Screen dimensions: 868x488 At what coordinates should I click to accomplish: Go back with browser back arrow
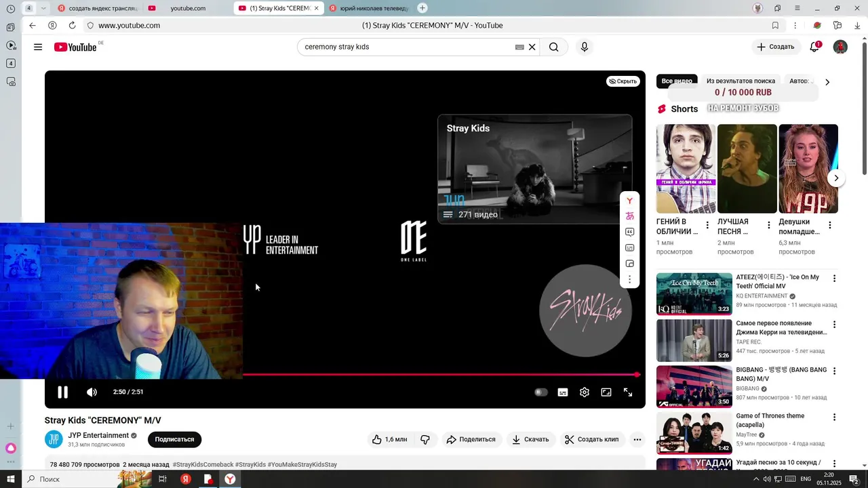click(x=32, y=25)
